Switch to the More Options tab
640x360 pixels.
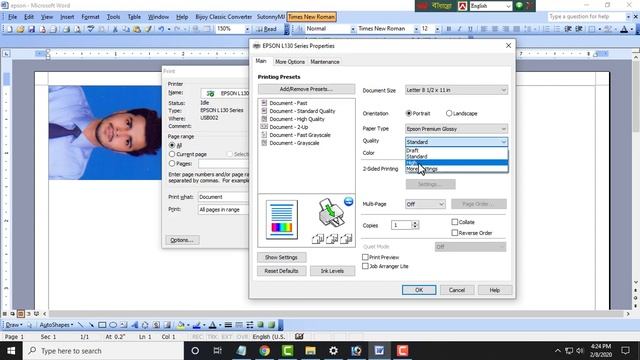click(290, 62)
